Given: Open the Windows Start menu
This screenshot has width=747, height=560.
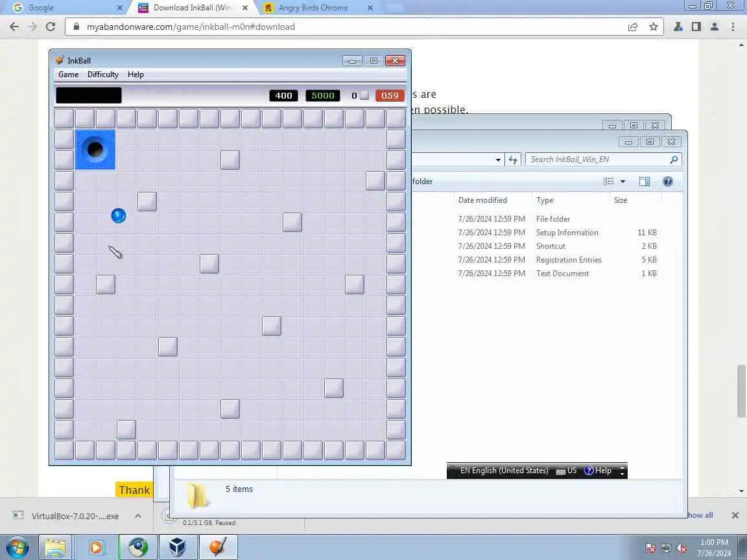Looking at the screenshot, I should click(18, 547).
